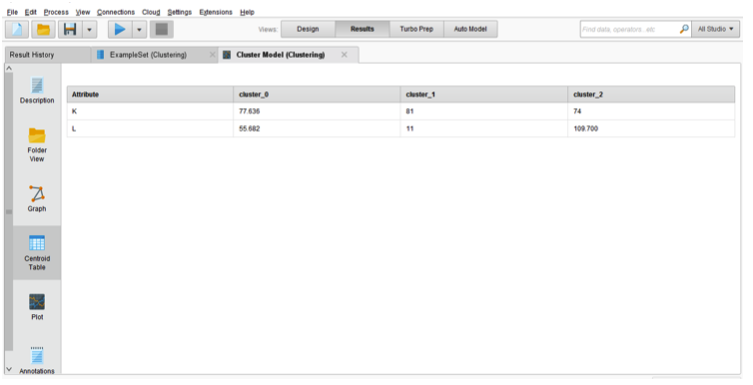Screen dimensions: 753x385
Task: Open the Annotations view in the sidebar
Action: click(x=37, y=361)
